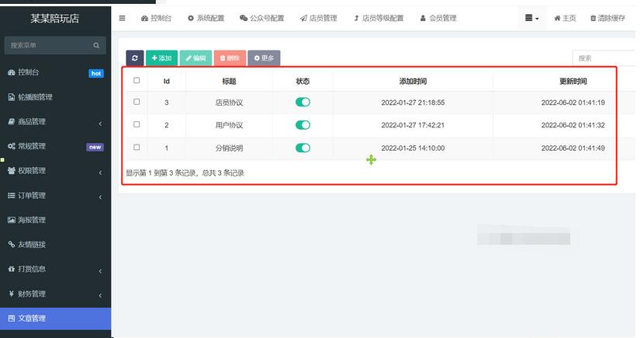
Task: Click the 状态 column header
Action: (303, 82)
